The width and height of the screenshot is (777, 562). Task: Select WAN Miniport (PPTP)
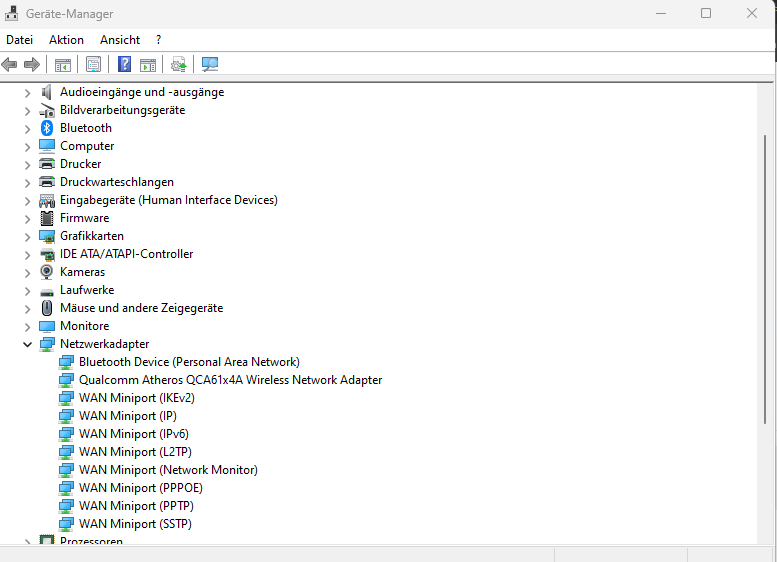pyautogui.click(x=136, y=506)
